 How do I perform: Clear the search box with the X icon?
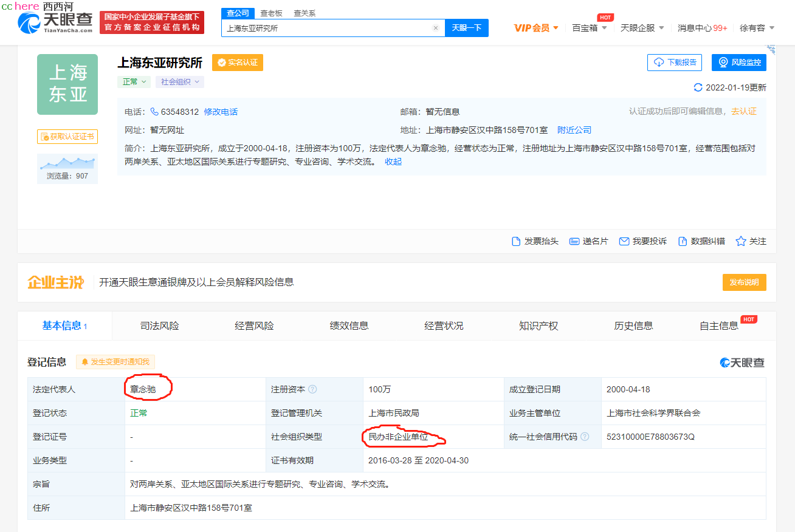(x=435, y=28)
